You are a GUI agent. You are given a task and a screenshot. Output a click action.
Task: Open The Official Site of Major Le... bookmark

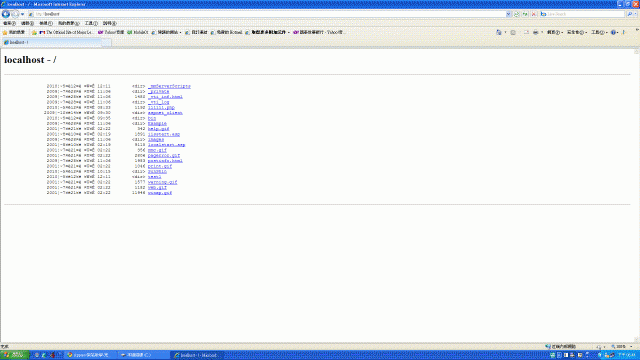click(67, 32)
